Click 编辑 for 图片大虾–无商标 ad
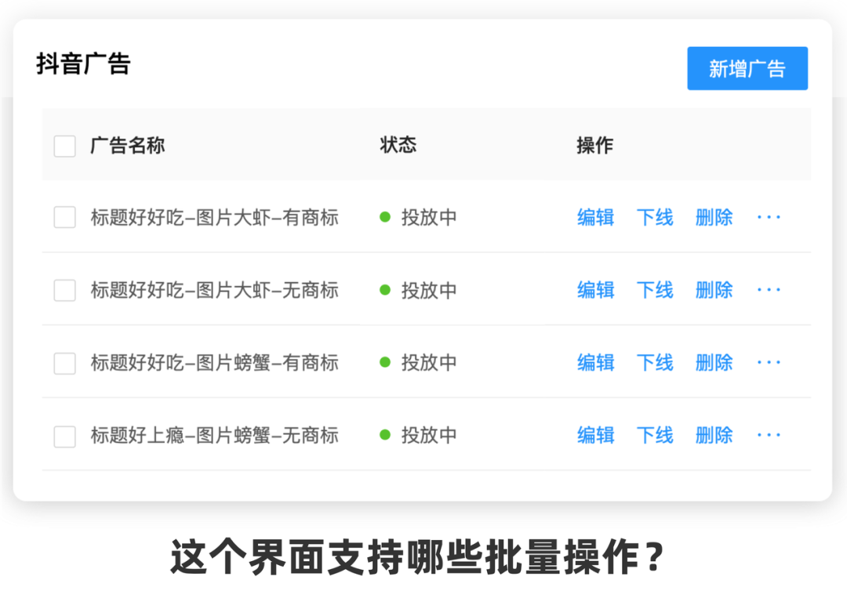 click(595, 290)
